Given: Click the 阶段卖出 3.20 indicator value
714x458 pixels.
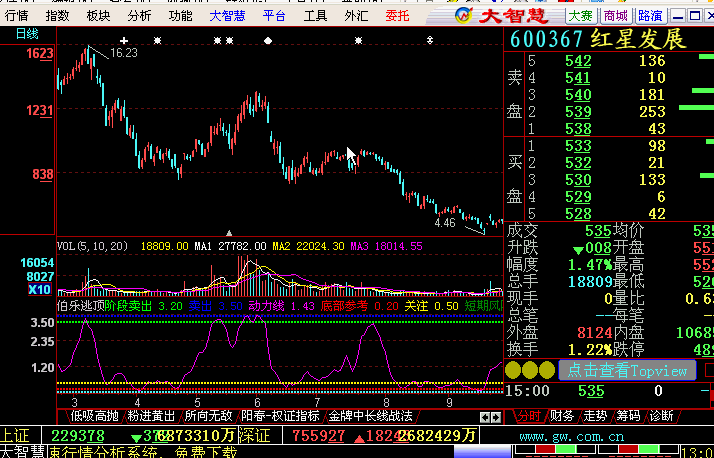Looking at the screenshot, I should [x=144, y=306].
